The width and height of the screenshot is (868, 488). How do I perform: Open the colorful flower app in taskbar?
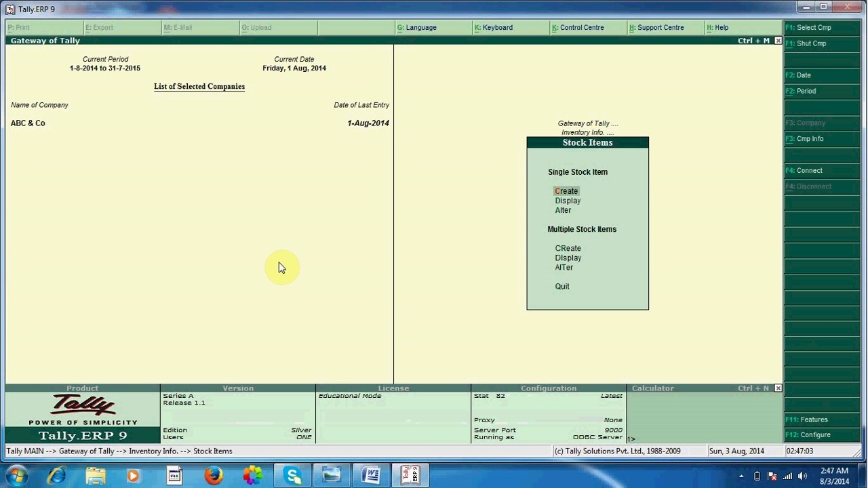[253, 476]
